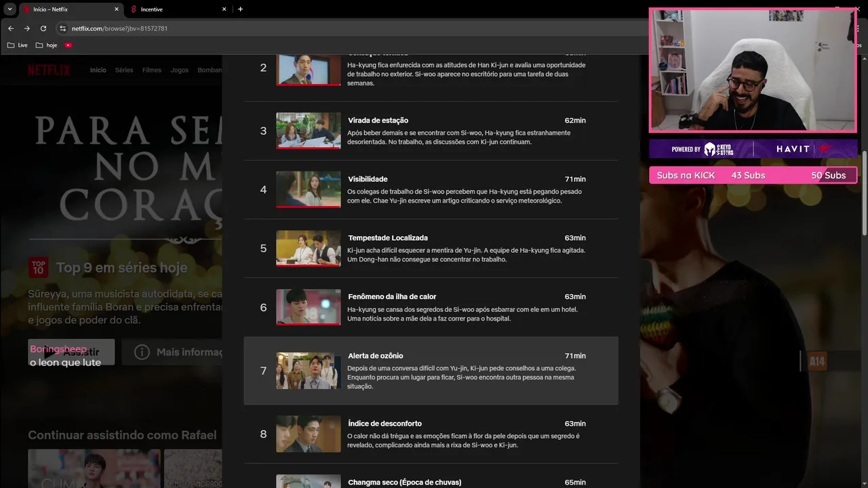Screen dimensions: 868x488
Task: Click the 65min duration of Changma seco
Action: click(575, 483)
